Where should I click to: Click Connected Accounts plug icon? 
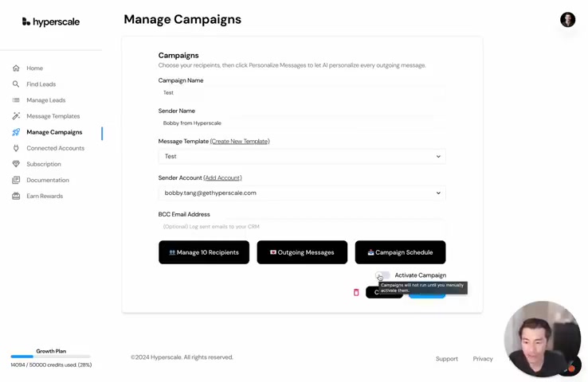point(16,148)
